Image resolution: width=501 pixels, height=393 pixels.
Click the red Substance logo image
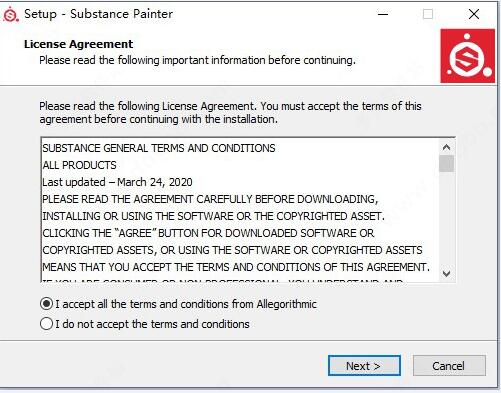tap(467, 56)
